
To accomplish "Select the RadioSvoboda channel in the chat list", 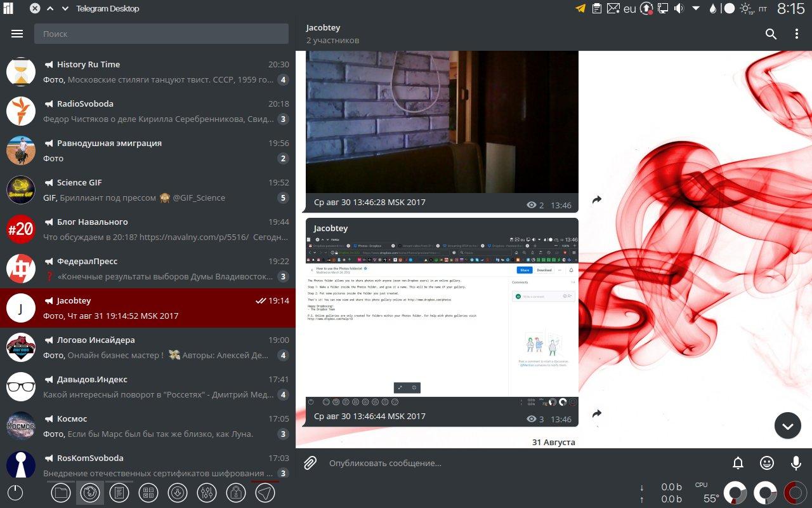I will (147, 111).
